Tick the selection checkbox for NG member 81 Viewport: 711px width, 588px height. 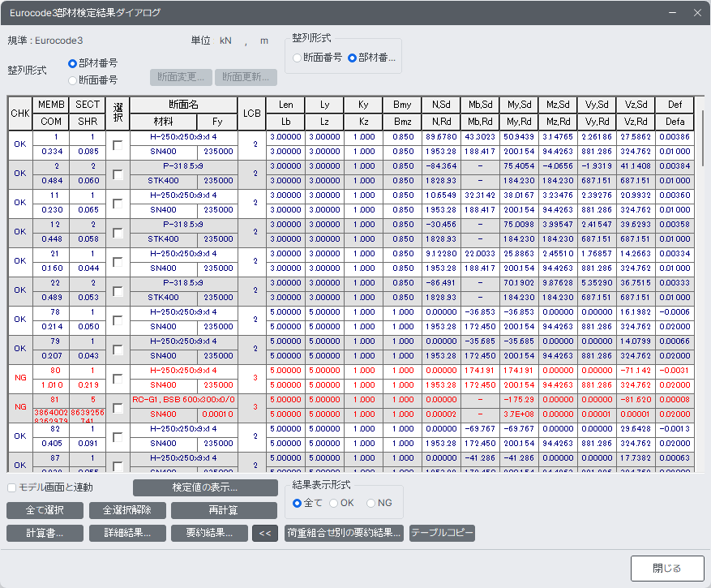pos(118,408)
